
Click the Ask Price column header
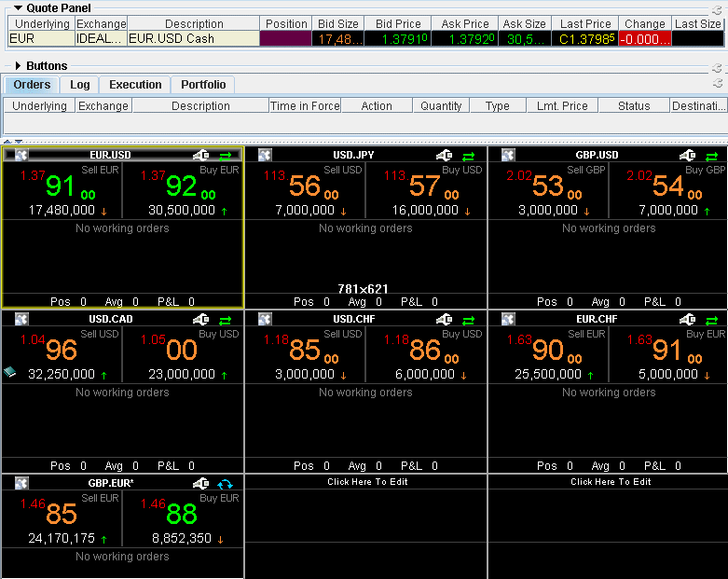tap(465, 23)
